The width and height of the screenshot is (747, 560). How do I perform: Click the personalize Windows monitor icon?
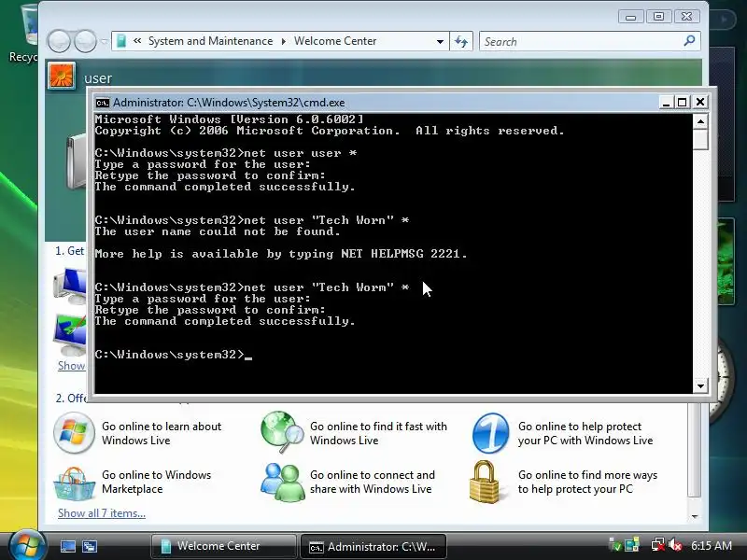coord(69,335)
